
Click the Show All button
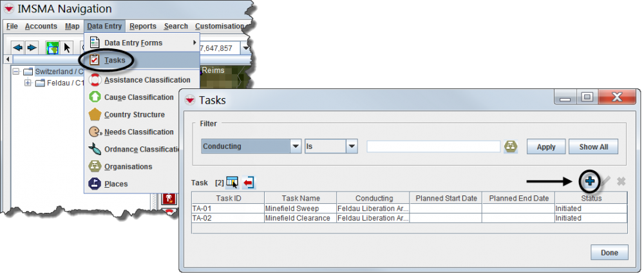(x=593, y=146)
